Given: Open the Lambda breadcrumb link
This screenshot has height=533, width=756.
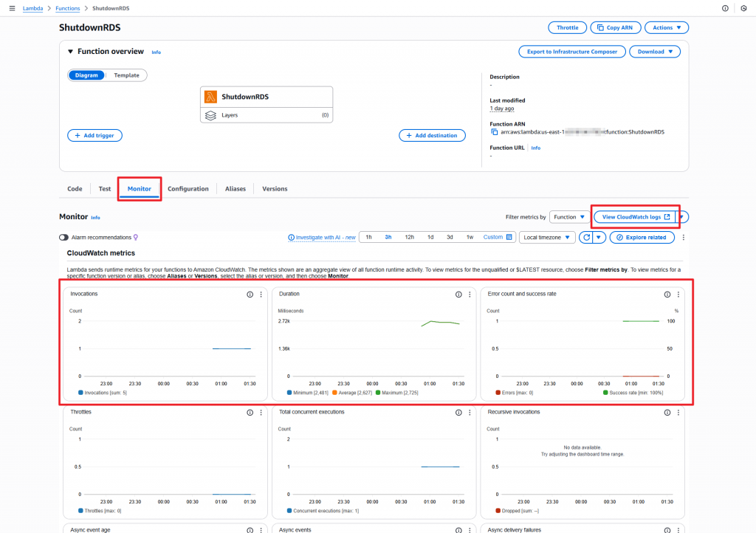Looking at the screenshot, I should click(32, 9).
